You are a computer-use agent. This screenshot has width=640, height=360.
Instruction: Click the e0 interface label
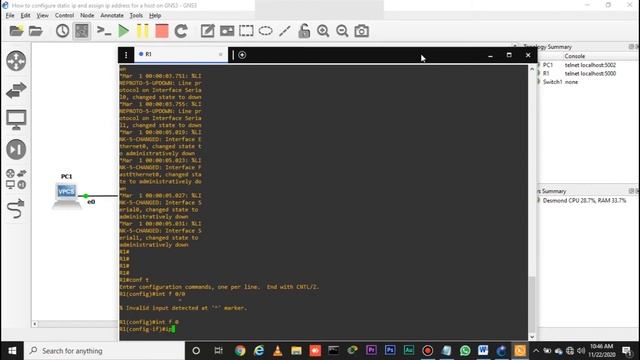[91, 202]
